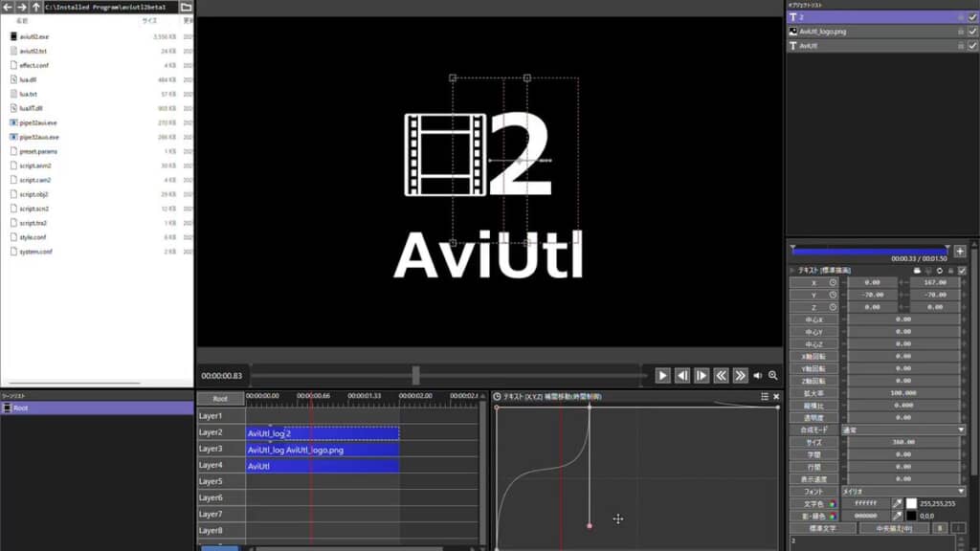The height and width of the screenshot is (551, 980).
Task: Click the speaker volume icon
Action: point(758,375)
